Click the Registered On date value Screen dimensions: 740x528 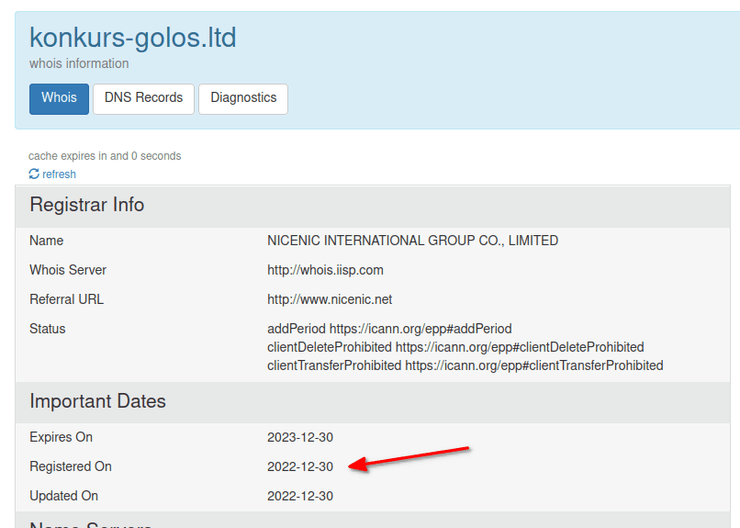[x=300, y=467]
